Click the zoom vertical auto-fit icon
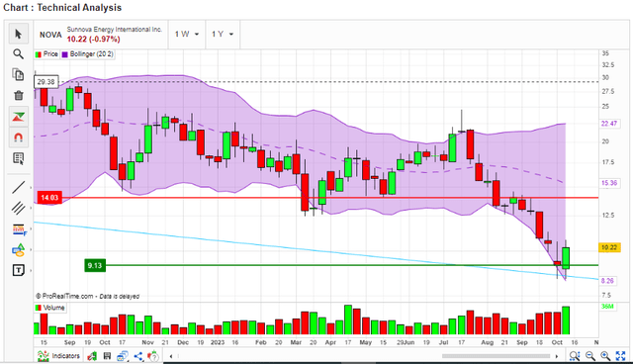The image size is (633, 364). tap(575, 356)
